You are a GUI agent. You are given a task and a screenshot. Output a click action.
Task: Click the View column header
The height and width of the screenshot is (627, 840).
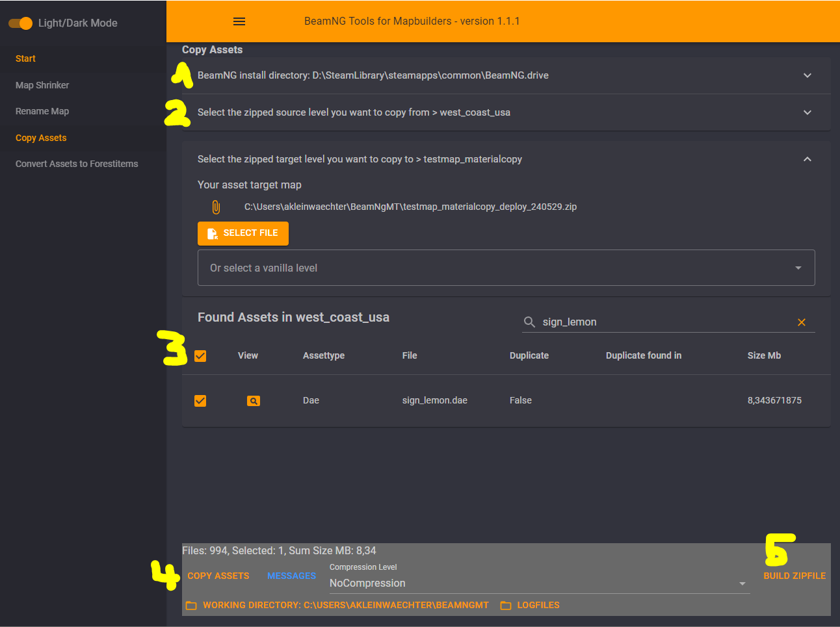(x=248, y=356)
